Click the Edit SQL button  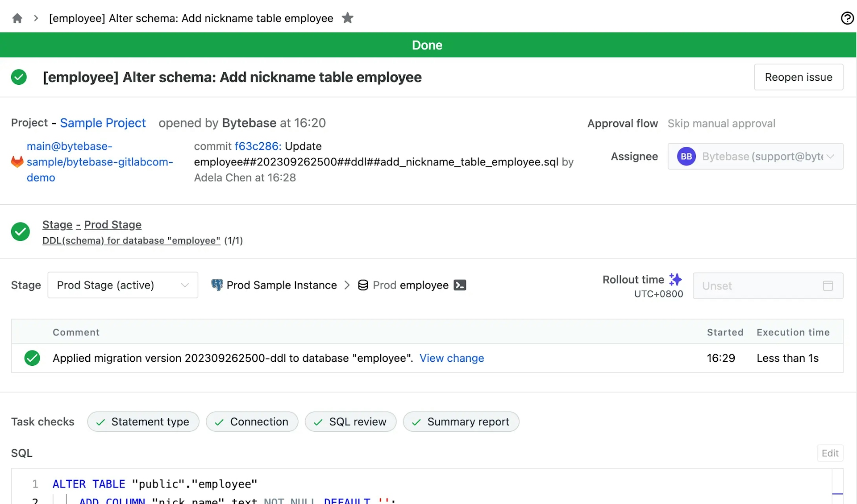831,453
